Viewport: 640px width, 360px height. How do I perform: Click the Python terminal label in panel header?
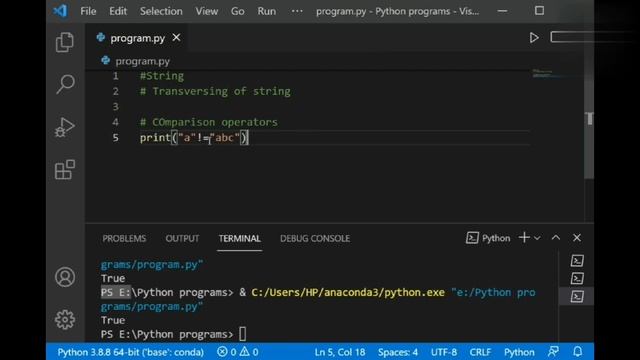[488, 238]
